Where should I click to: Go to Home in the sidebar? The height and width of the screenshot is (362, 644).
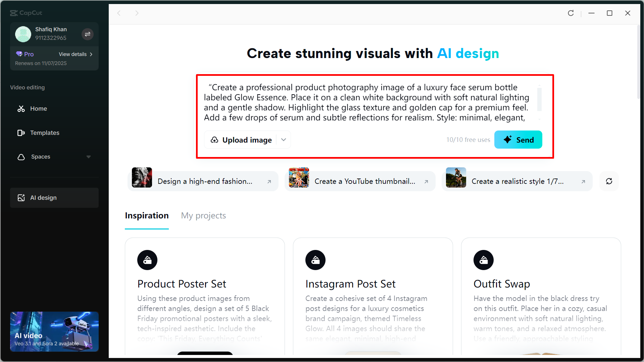[54, 109]
